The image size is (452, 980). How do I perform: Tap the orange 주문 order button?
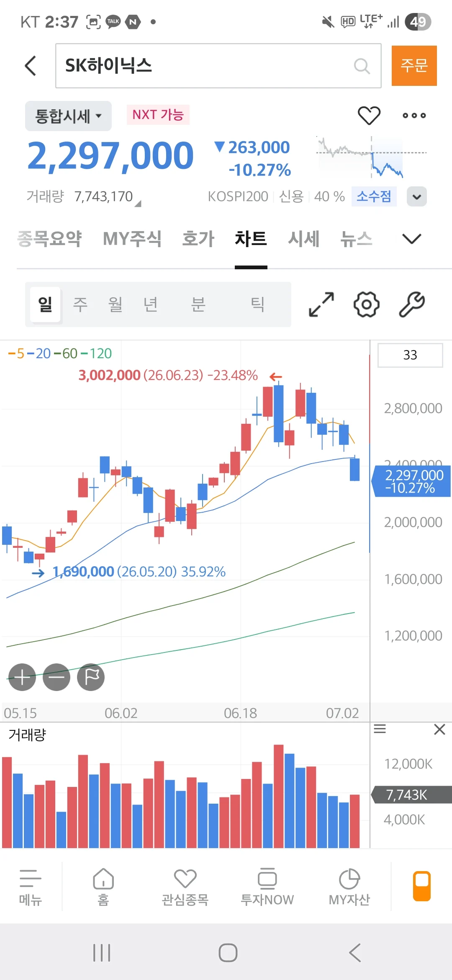414,66
